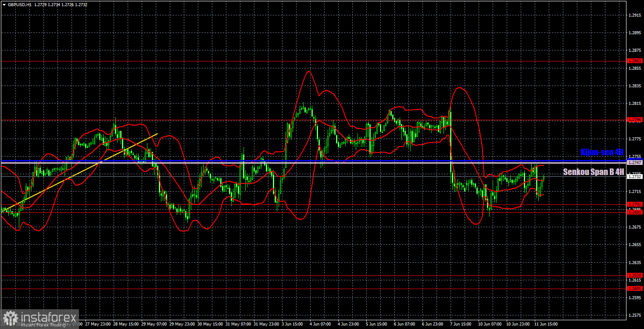Viewport: 644px width, 329px height.
Task: Click the 30 May 15:00 time label
Action: tap(211, 324)
